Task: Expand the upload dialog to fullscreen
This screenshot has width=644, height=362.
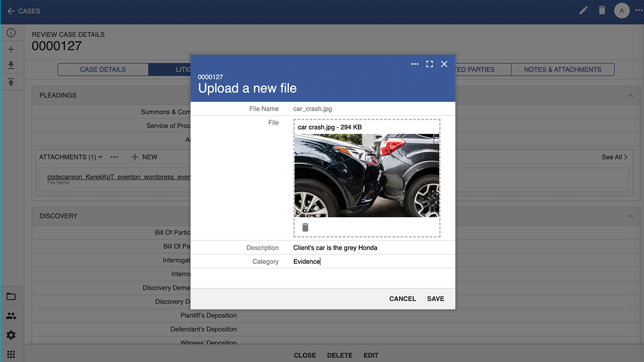Action: (x=429, y=64)
